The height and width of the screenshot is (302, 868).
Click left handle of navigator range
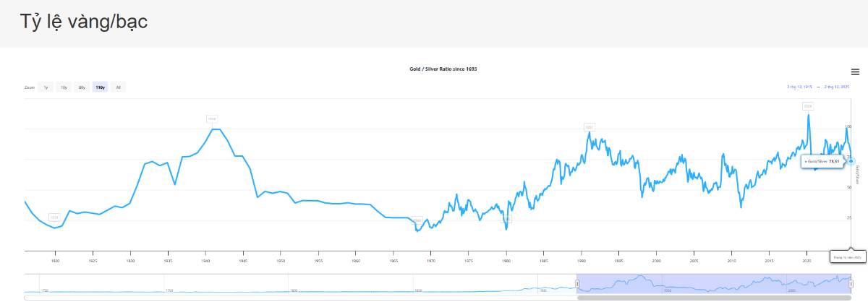click(x=577, y=284)
